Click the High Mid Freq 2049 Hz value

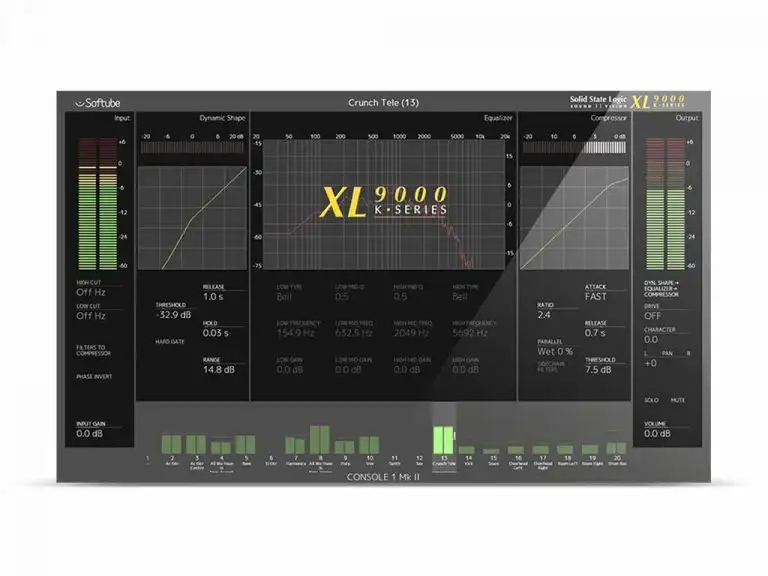[411, 333]
